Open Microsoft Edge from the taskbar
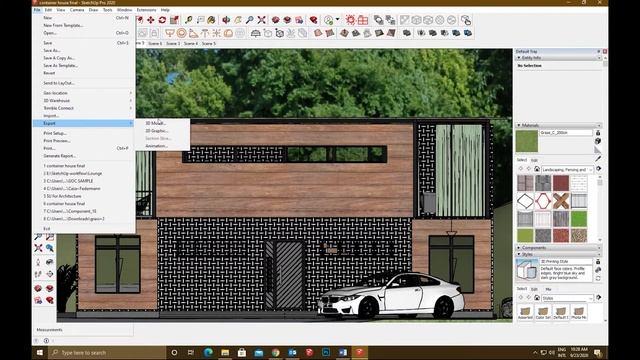The width and height of the screenshot is (640, 360). (x=208, y=352)
